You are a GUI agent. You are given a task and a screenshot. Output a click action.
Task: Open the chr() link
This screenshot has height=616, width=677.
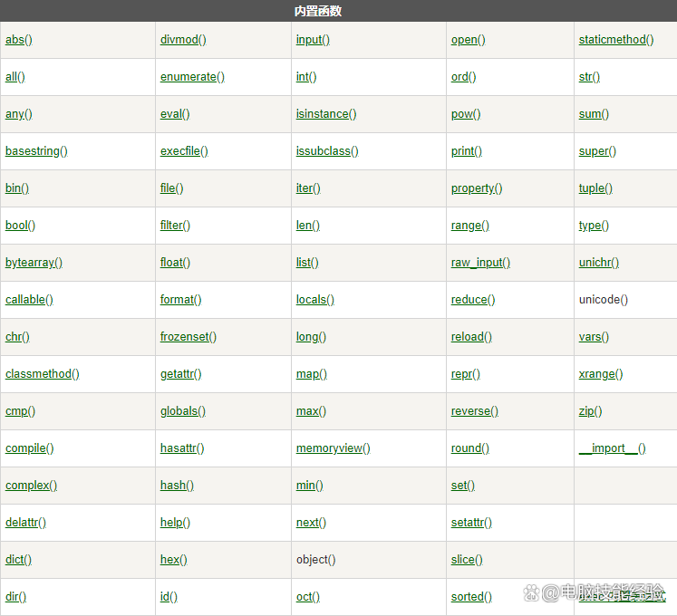(17, 337)
